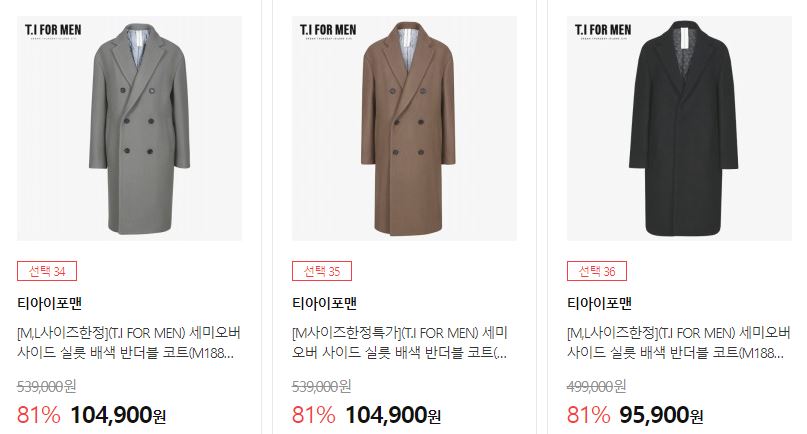Open 티아이포맨 brand link under black coat
The width and height of the screenshot is (807, 434).
pyautogui.click(x=599, y=303)
